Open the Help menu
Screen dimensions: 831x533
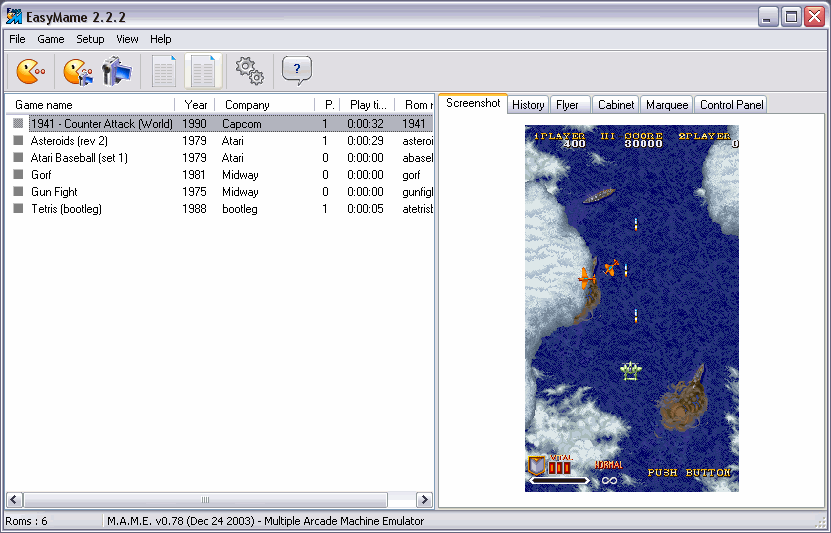(161, 39)
